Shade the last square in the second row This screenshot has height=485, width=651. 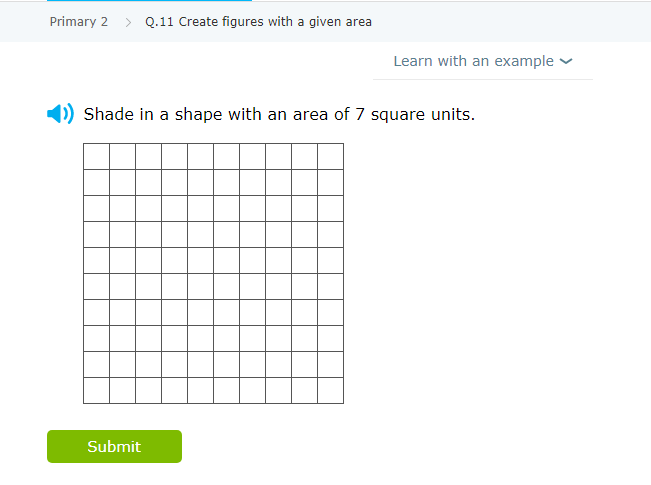330,182
